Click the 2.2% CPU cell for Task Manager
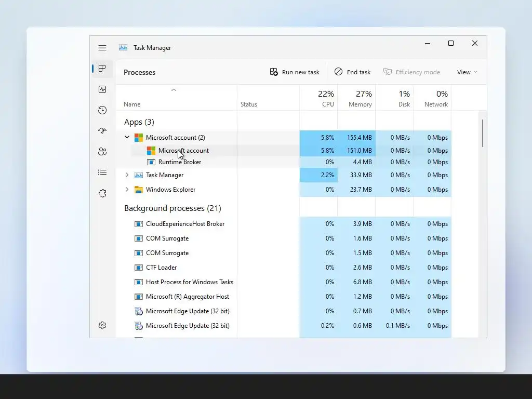This screenshot has width=532, height=399. click(318, 175)
